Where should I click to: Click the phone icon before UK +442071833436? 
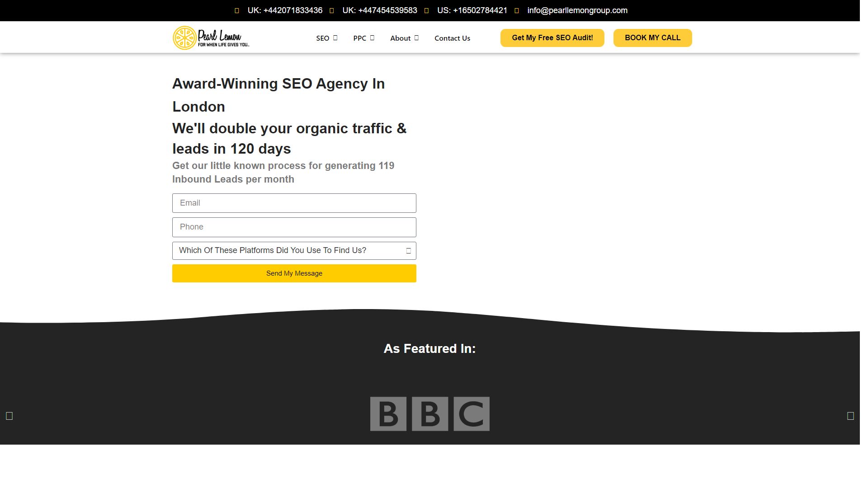237,10
